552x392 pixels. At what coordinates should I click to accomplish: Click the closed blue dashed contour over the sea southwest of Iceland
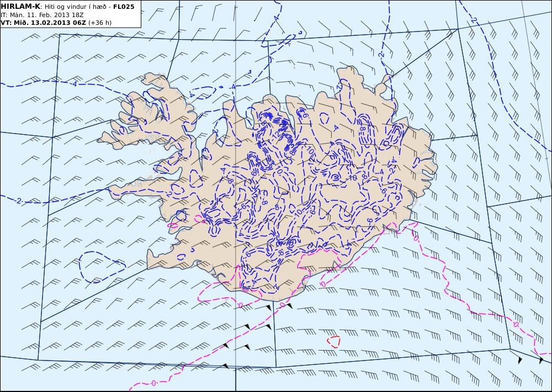point(102,267)
